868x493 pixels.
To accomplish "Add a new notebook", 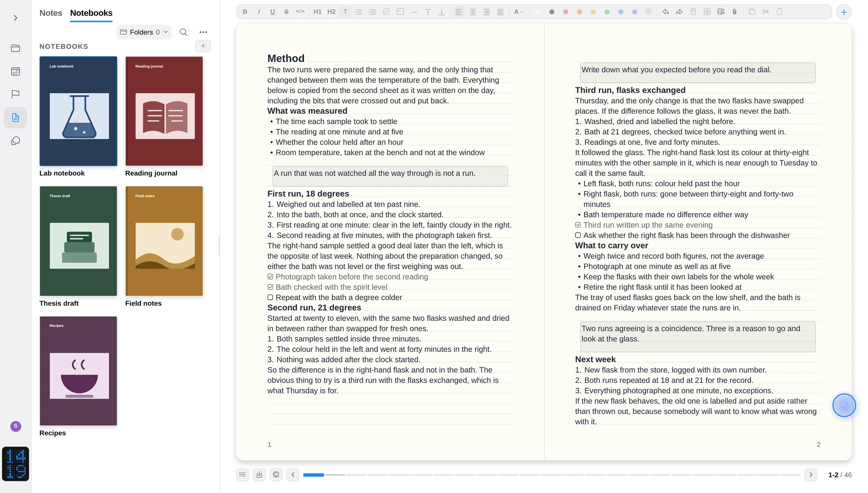I will [x=203, y=46].
